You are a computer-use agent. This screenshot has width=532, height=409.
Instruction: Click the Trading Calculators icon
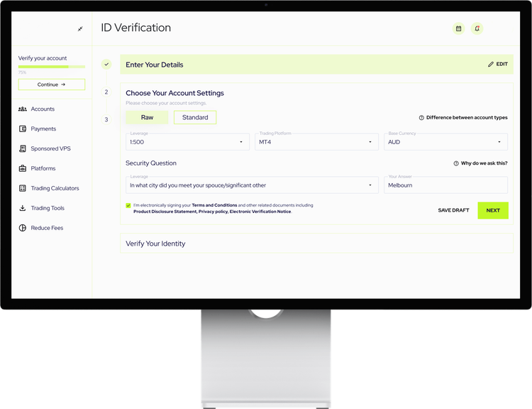click(x=23, y=189)
